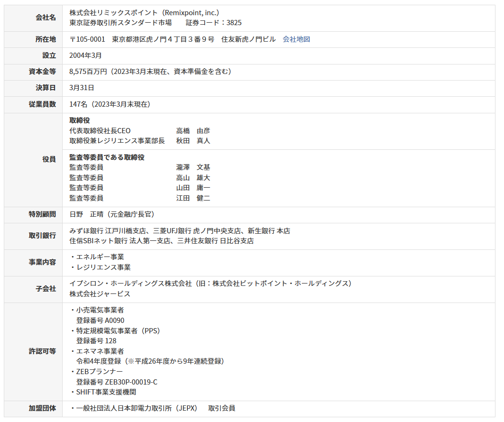The height and width of the screenshot is (422, 504).
Task: Select the 2004年3月 founding date
Action: pyautogui.click(x=85, y=55)
